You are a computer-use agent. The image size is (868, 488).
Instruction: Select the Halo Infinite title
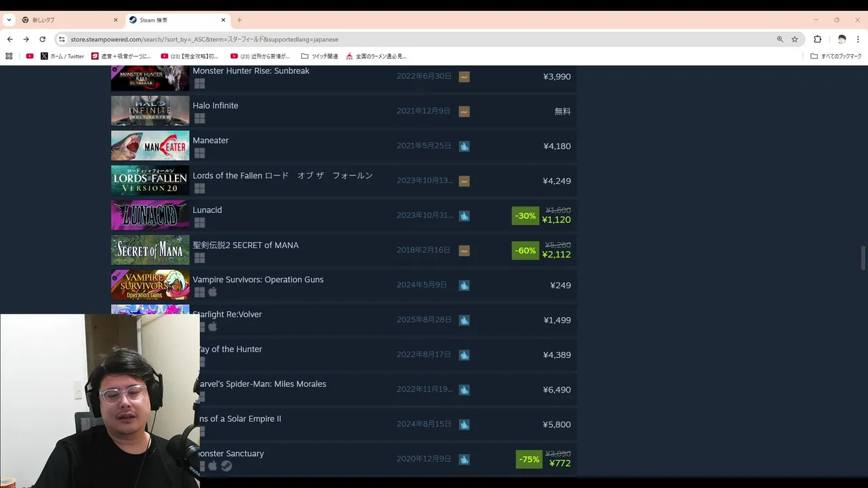(x=215, y=106)
